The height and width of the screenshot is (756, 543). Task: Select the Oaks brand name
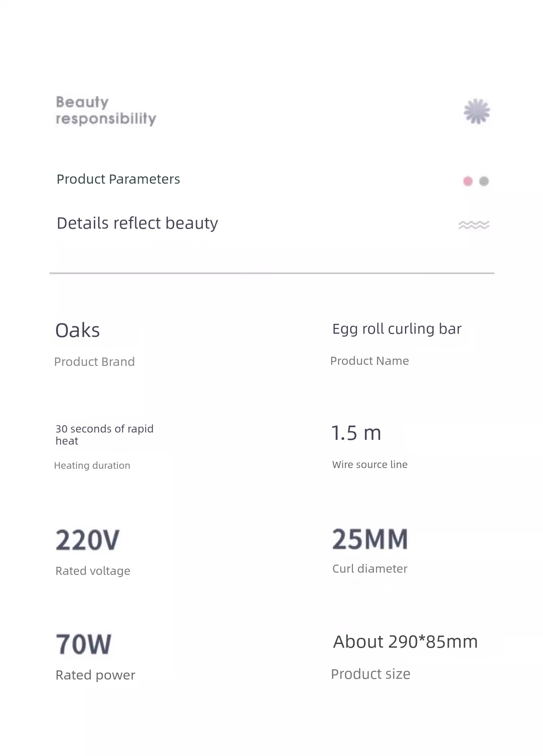pyautogui.click(x=77, y=330)
